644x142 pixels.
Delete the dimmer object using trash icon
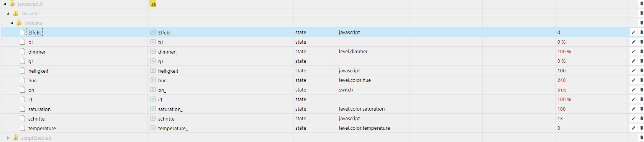(642, 52)
